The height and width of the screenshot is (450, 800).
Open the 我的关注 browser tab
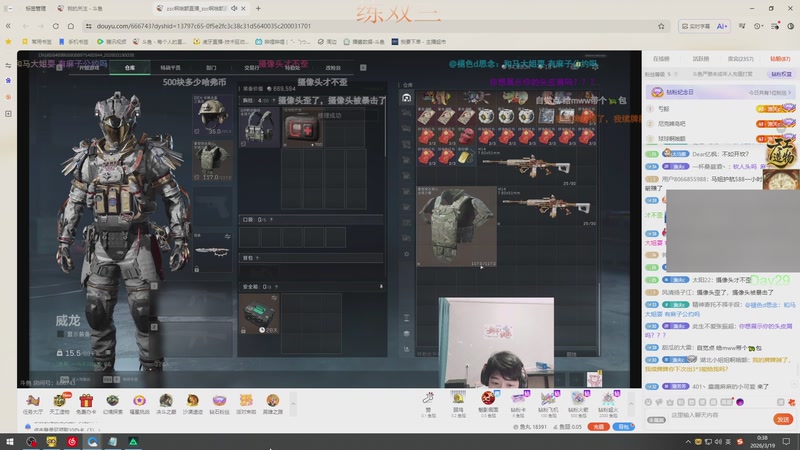click(x=80, y=8)
